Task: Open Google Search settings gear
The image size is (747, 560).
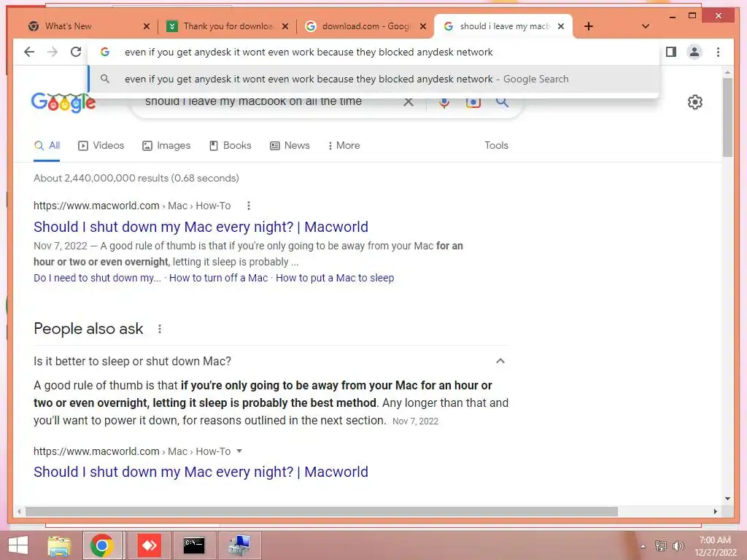Action: [x=695, y=102]
